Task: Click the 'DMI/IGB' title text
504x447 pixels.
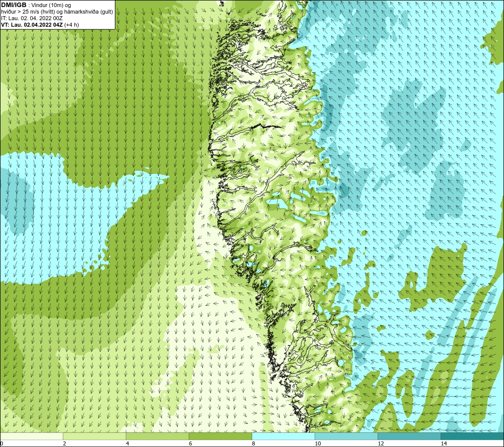Action: (14, 5)
